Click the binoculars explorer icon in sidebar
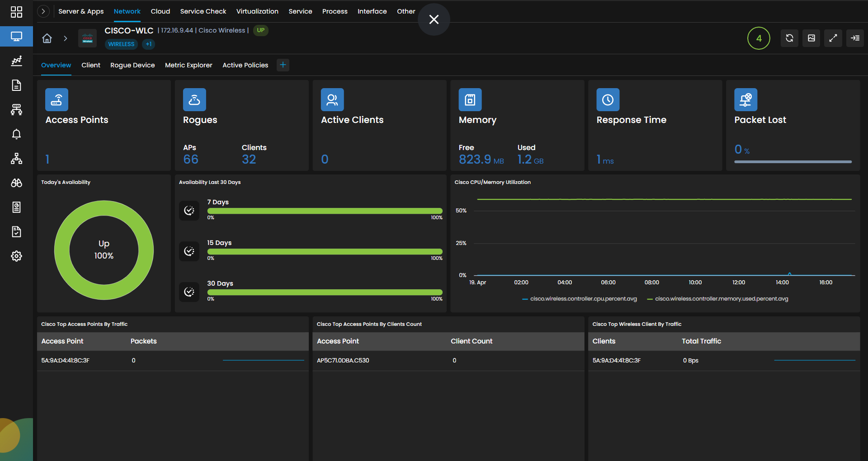This screenshot has height=461, width=868. click(16, 183)
